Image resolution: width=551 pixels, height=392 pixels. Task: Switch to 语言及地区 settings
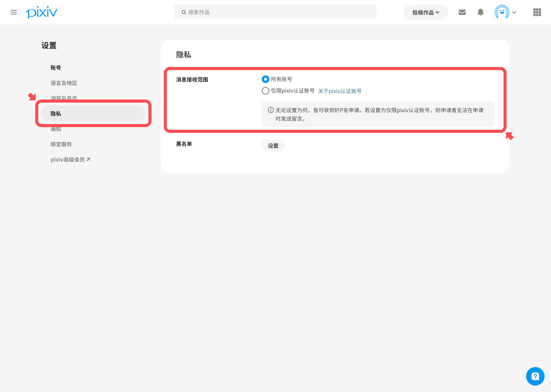(64, 83)
